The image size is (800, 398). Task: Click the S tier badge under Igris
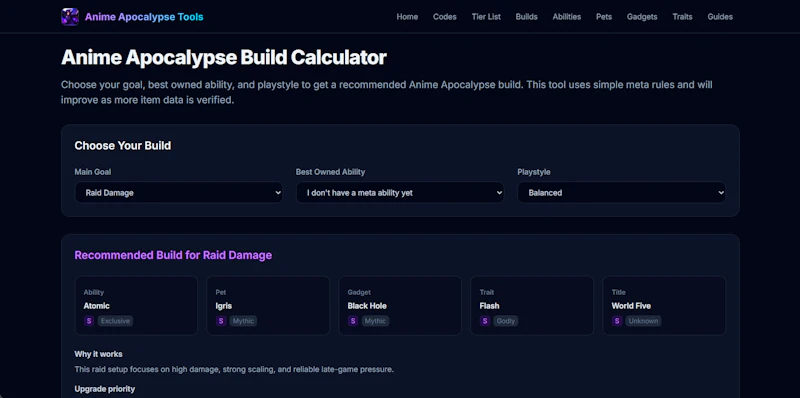(221, 321)
